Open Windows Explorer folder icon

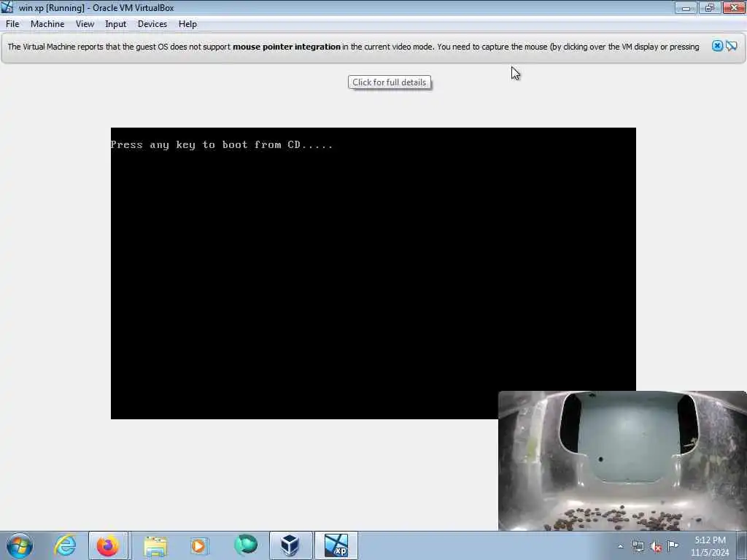(x=155, y=545)
